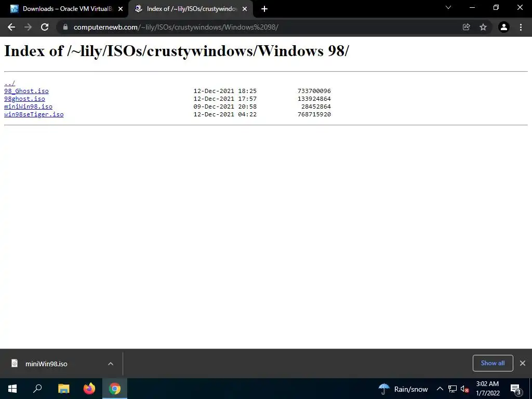Open the Windows Start menu
The image size is (532, 399).
12,389
